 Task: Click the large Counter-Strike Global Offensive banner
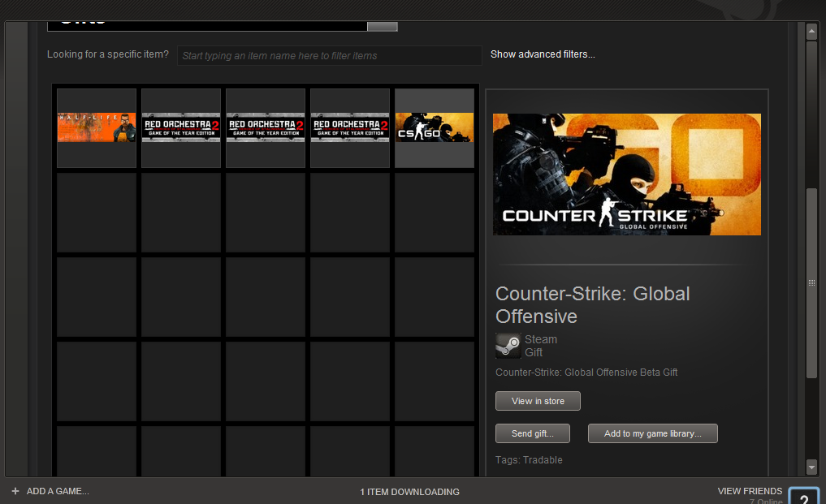point(627,174)
